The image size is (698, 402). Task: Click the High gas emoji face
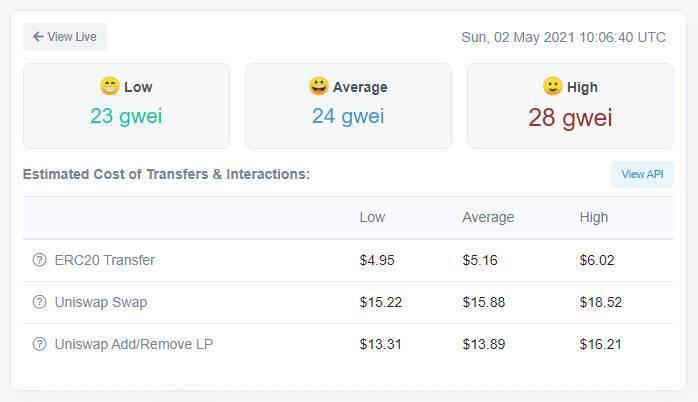pyautogui.click(x=552, y=87)
